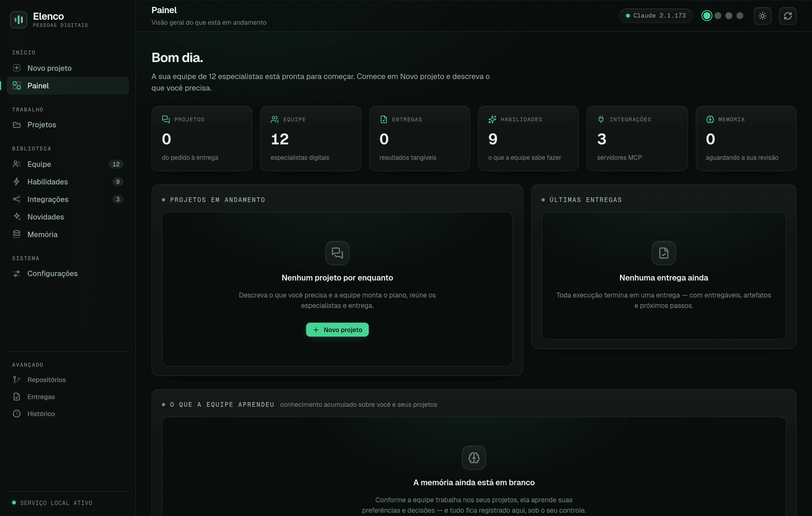The width and height of the screenshot is (812, 516).
Task: Click the Projetos folder icon
Action: tap(16, 125)
